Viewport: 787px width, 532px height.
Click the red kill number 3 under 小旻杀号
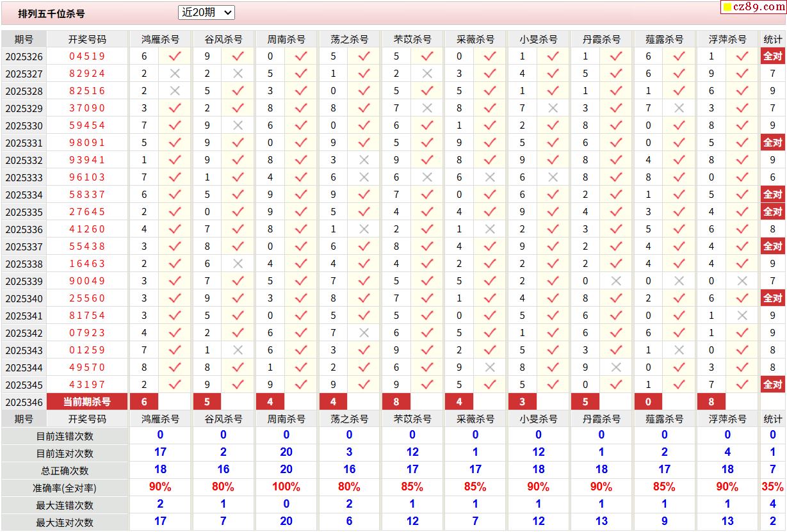(523, 402)
